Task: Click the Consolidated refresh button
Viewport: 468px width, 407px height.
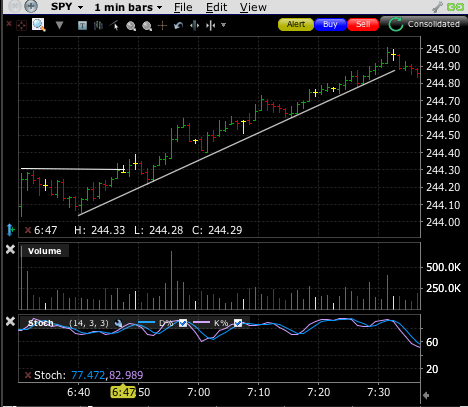Action: (x=424, y=24)
